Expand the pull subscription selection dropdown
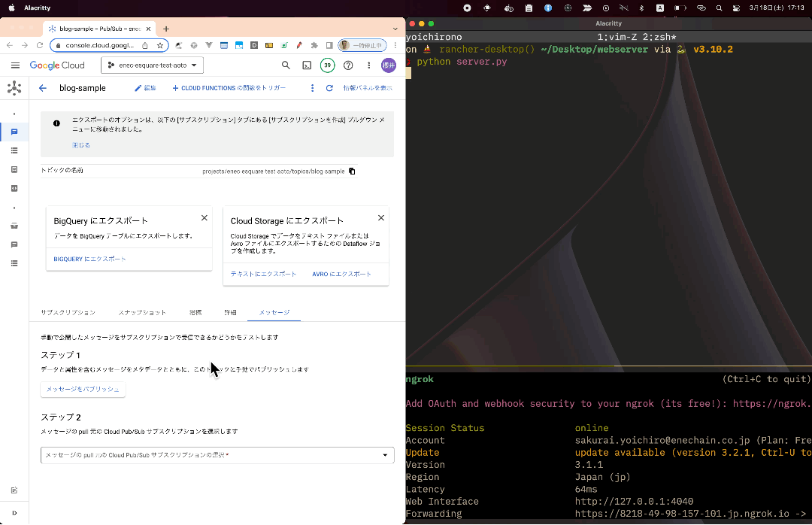The image size is (812, 525). click(x=217, y=455)
